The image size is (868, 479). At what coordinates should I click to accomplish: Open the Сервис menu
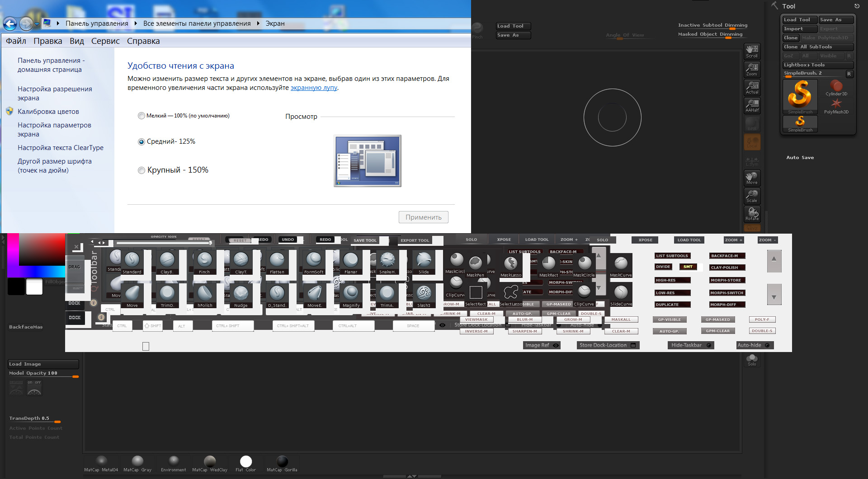click(105, 41)
